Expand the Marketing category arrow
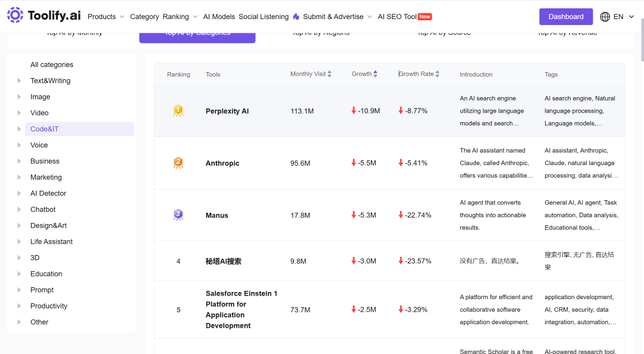 pos(19,178)
